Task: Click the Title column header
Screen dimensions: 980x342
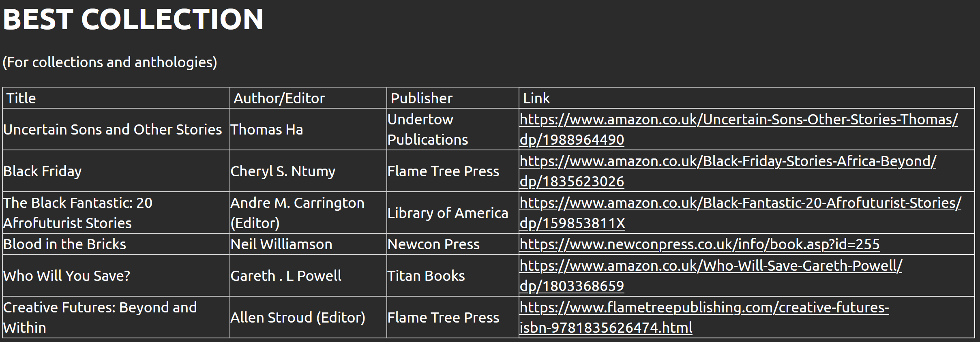Action: [21, 98]
